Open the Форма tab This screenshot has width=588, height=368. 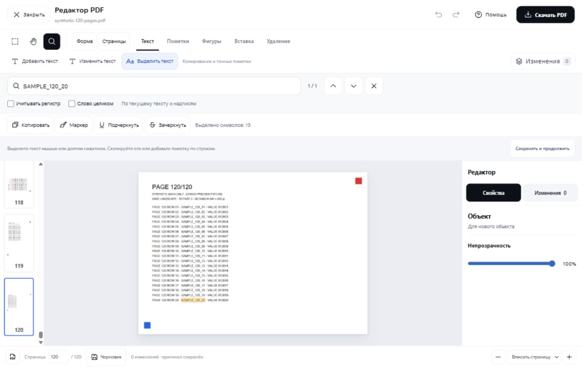click(x=85, y=41)
